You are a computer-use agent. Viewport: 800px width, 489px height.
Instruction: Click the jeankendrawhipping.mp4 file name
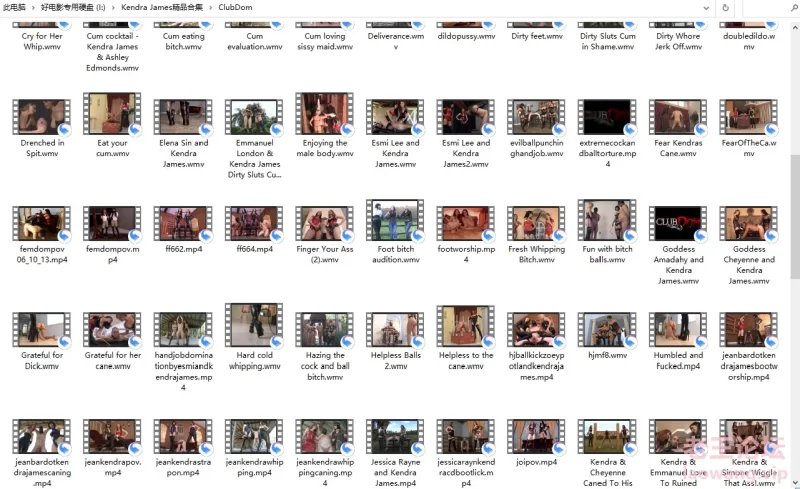click(x=255, y=467)
